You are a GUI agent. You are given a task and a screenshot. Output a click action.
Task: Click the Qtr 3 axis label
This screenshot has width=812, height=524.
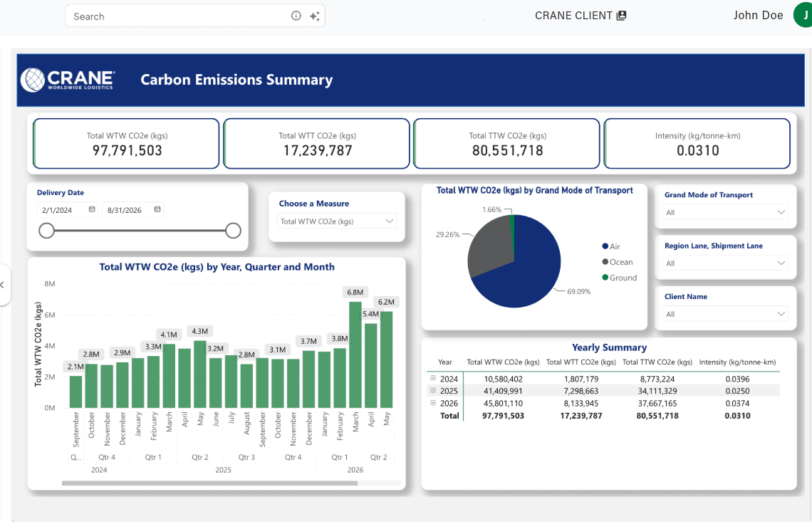pyautogui.click(x=246, y=457)
